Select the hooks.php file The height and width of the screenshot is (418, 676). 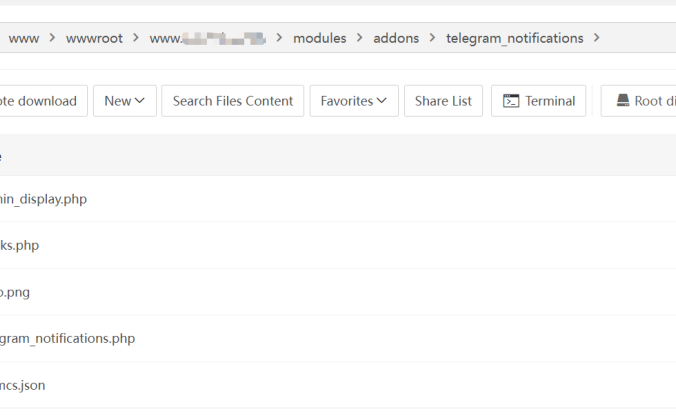coord(20,245)
